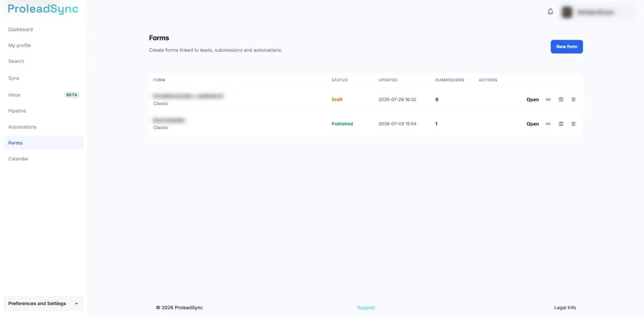
Task: Open Calendar from sidebar
Action: 18,159
